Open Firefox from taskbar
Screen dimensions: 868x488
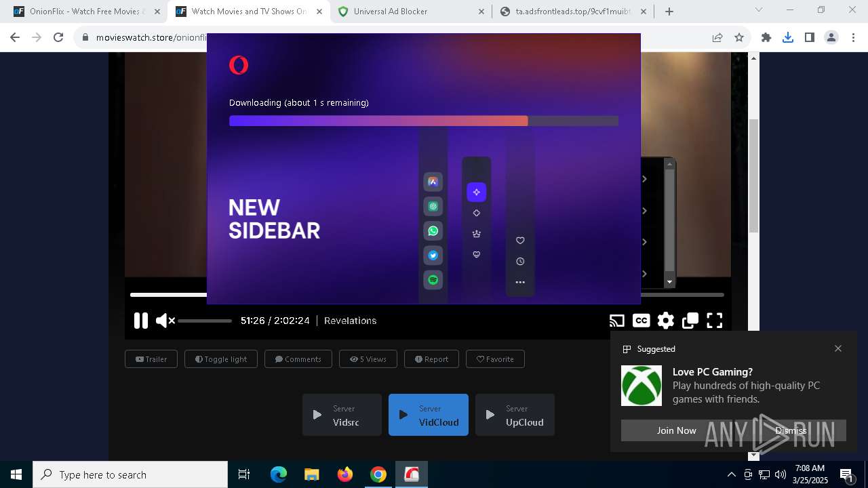point(345,474)
